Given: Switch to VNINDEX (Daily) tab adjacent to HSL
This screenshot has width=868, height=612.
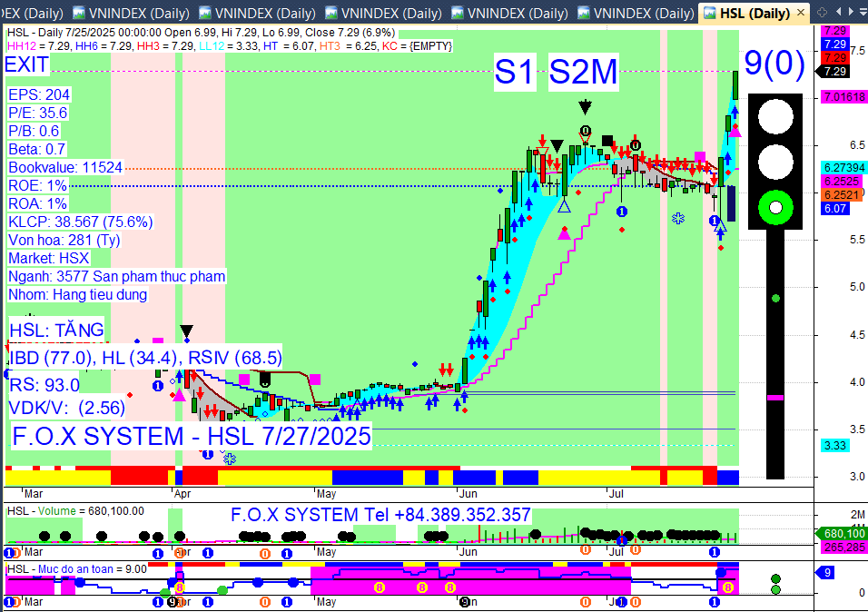Looking at the screenshot, I should pyautogui.click(x=635, y=12).
